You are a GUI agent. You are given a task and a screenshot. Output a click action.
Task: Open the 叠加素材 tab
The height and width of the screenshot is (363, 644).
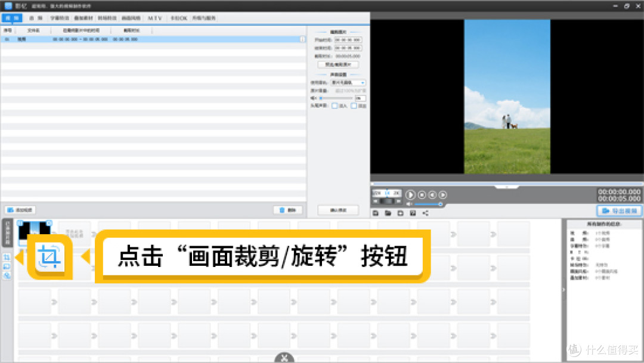click(x=83, y=18)
